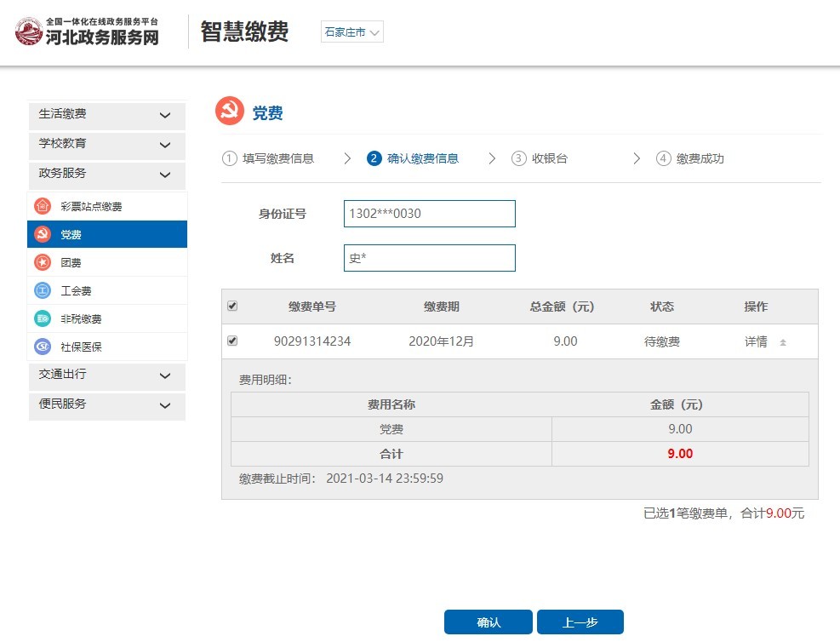Select the 党费 icon in sidebar
840x642 pixels.
click(45, 234)
